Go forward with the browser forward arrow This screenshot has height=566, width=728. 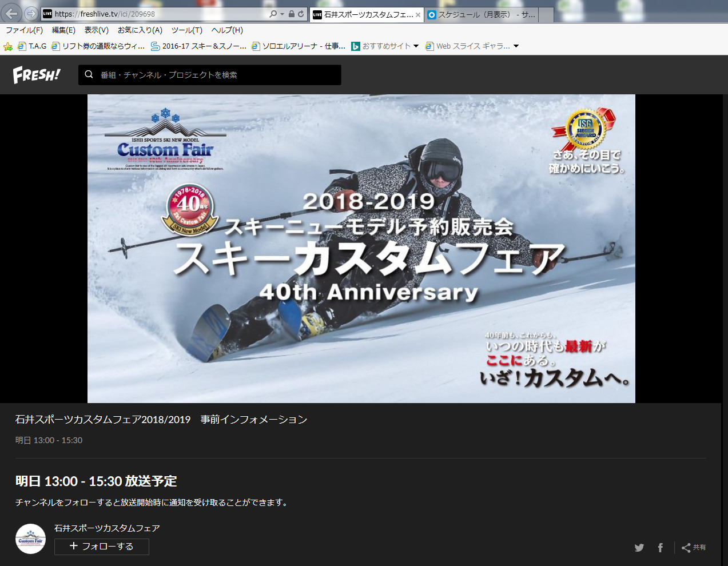click(x=31, y=14)
